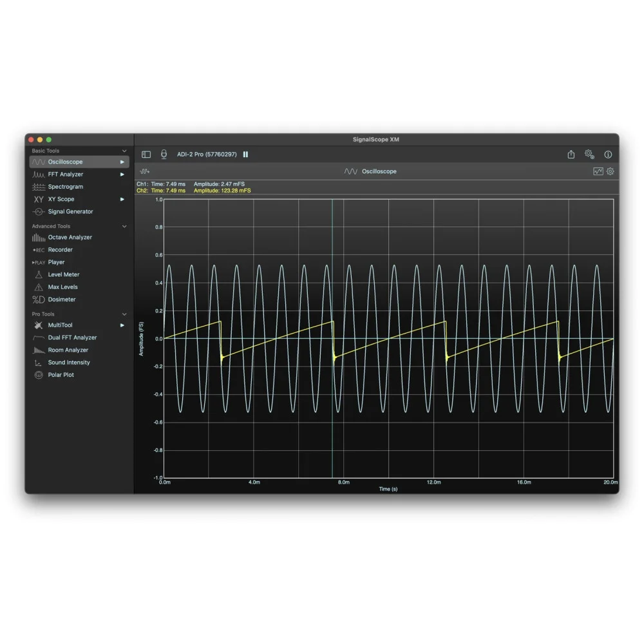Image resolution: width=644 pixels, height=644 pixels.
Task: Expand the FFT Analyzer submenu arrow
Action: coord(122,175)
